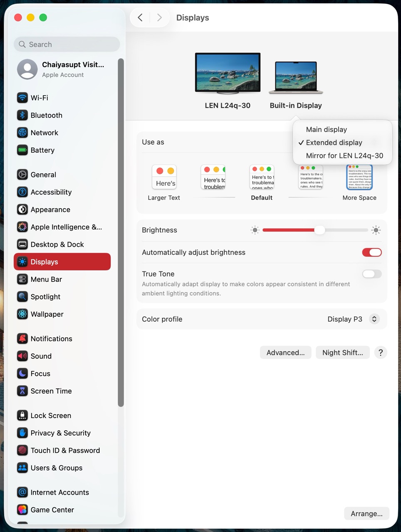
Task: Open the Battery icon in sidebar
Action: pos(22,150)
